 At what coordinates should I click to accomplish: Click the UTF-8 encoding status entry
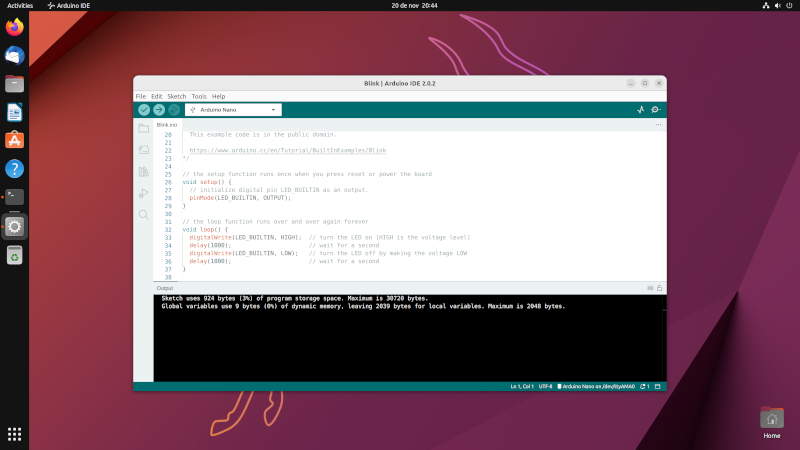(x=545, y=386)
